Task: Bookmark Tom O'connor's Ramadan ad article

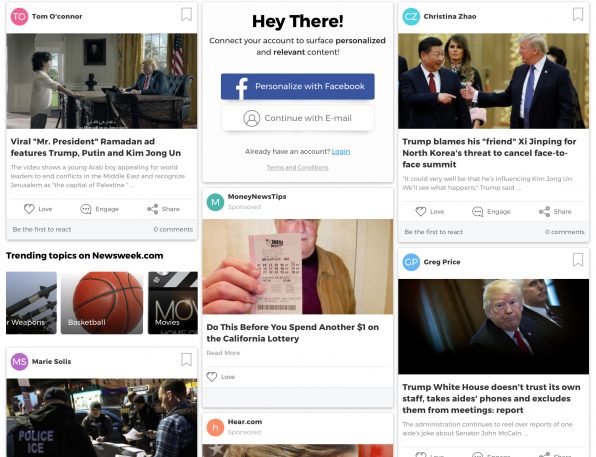Action: click(186, 15)
